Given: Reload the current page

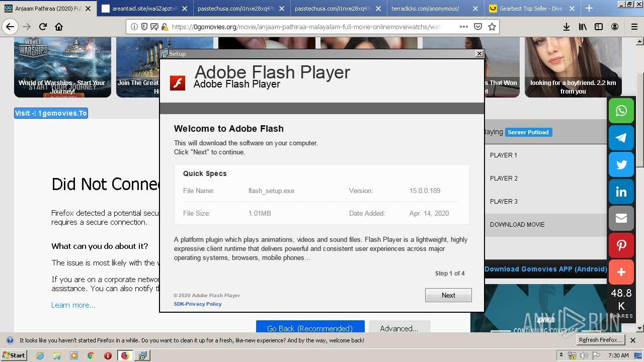Looking at the screenshot, I should 43,27.
